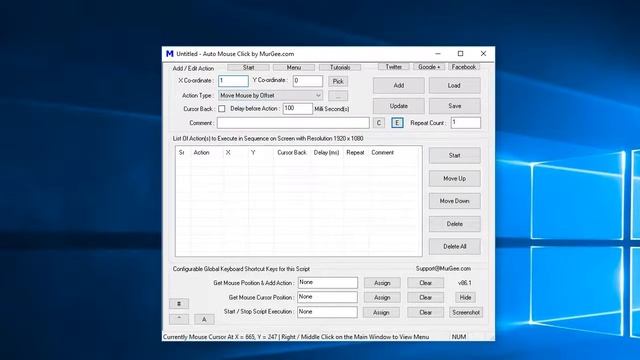Open the Menu button in top toolbar

[x=294, y=67]
